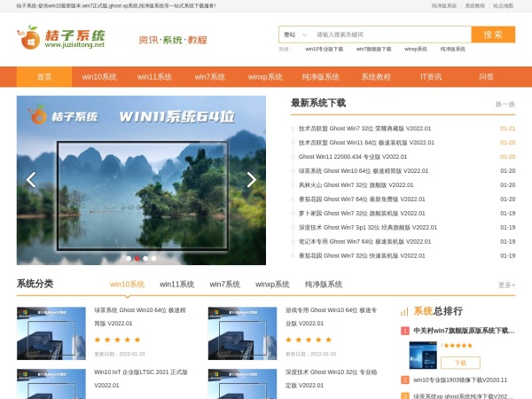Open IT资讯 in the navigation bar
Viewport: 532px width, 399px height.
(431, 77)
